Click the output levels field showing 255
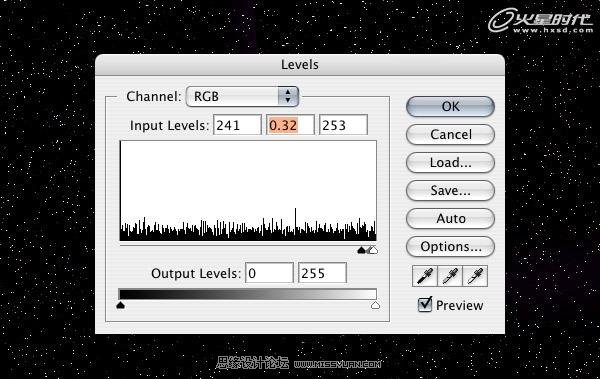The height and width of the screenshot is (379, 600). coord(322,273)
